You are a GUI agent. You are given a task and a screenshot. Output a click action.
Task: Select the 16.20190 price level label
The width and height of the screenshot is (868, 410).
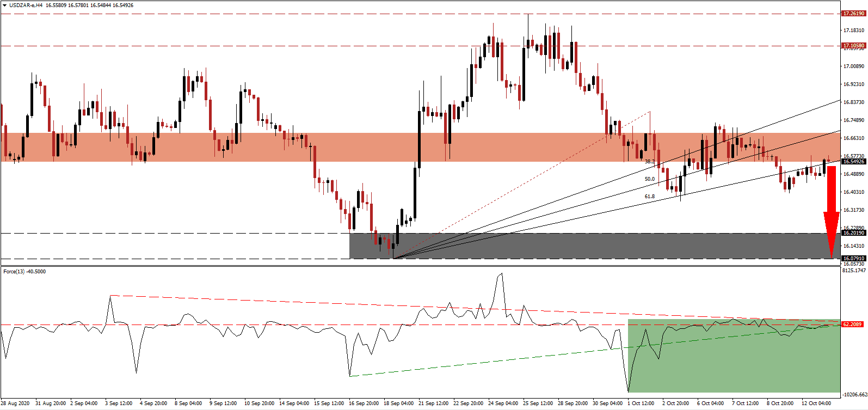[x=853, y=233]
